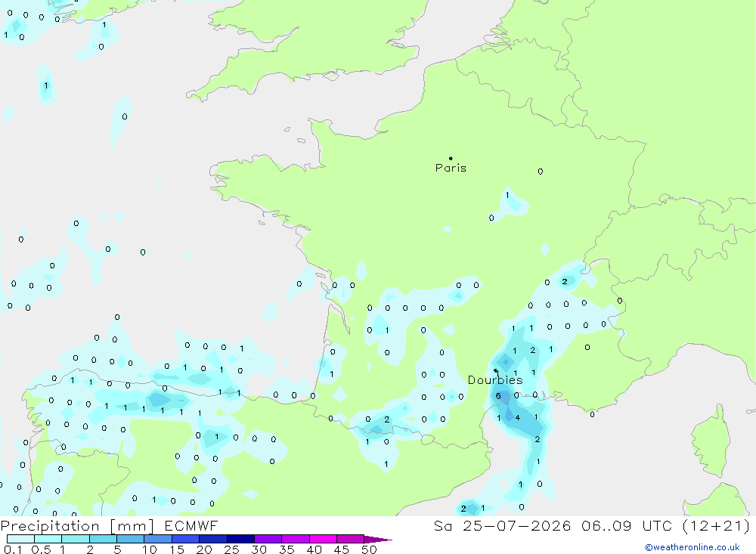Click the date 'Sa 25-07-2026'
The height and width of the screenshot is (554, 756).
[502, 525]
